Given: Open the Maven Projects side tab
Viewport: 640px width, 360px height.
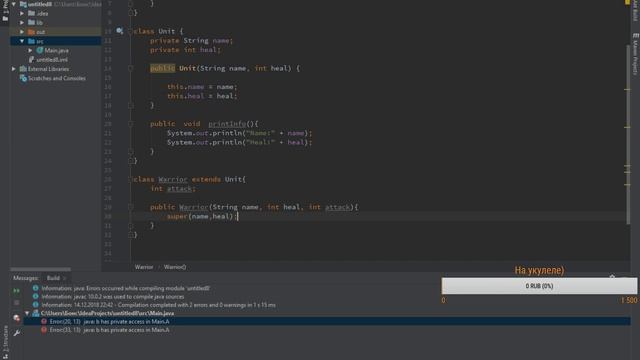Looking at the screenshot, I should pos(636,54).
